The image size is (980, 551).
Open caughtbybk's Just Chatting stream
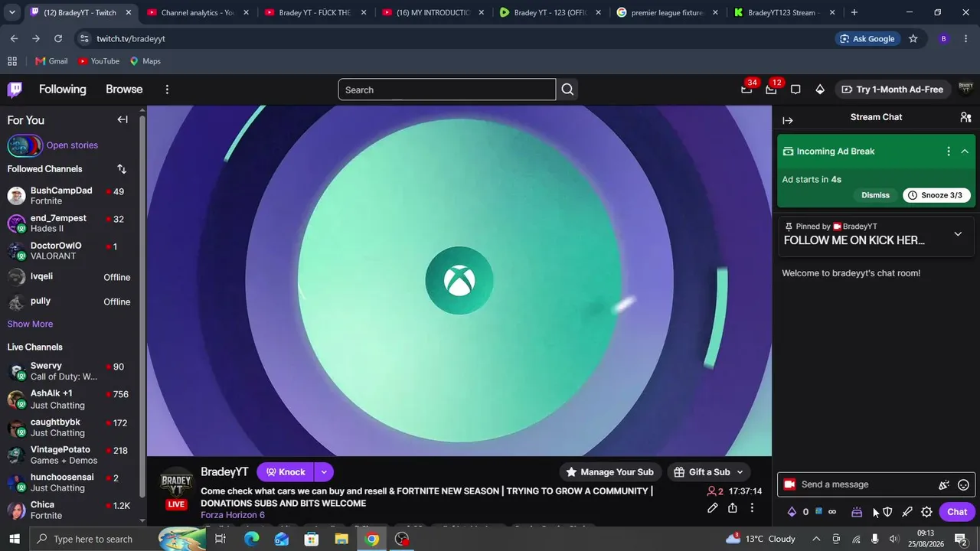(x=69, y=427)
